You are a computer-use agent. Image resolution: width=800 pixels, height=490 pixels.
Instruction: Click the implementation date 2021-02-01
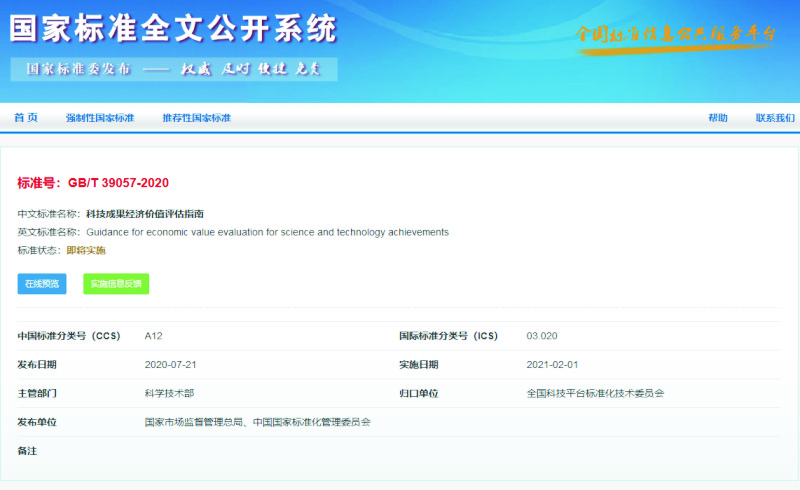point(552,365)
